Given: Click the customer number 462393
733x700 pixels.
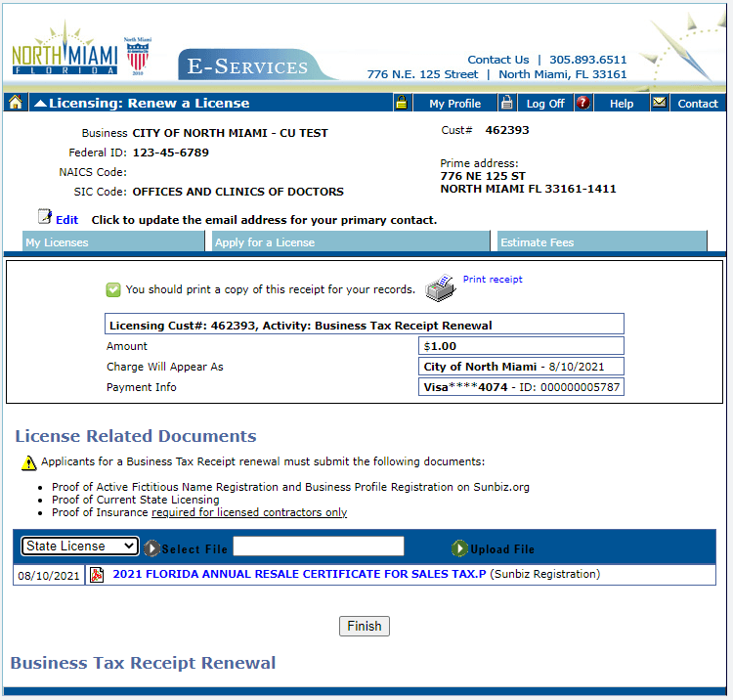Looking at the screenshot, I should (x=506, y=130).
